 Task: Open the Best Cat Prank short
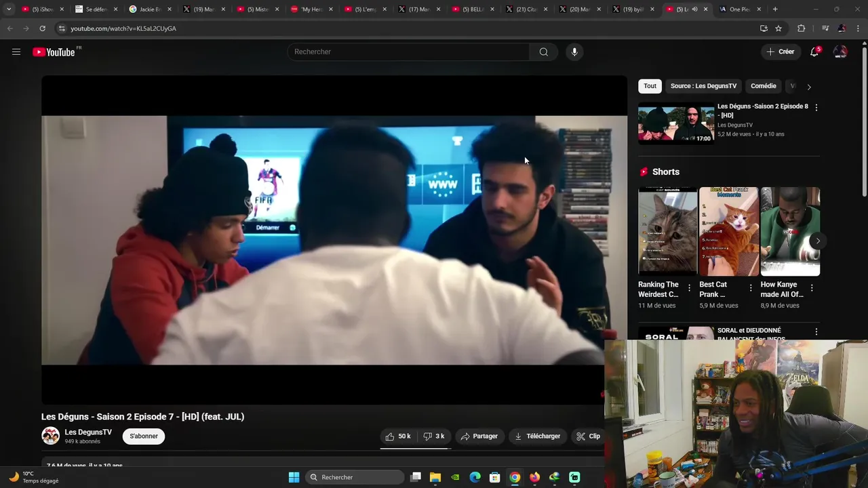click(x=729, y=232)
